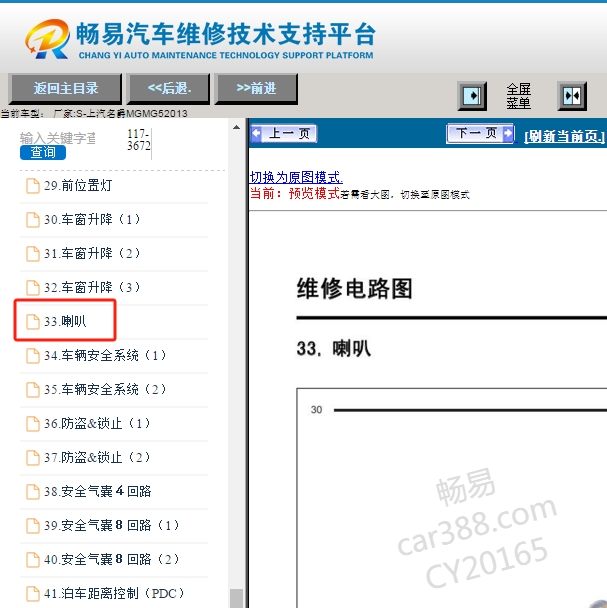Open 41.泊车距离控制（PDC）entry

pos(114,593)
